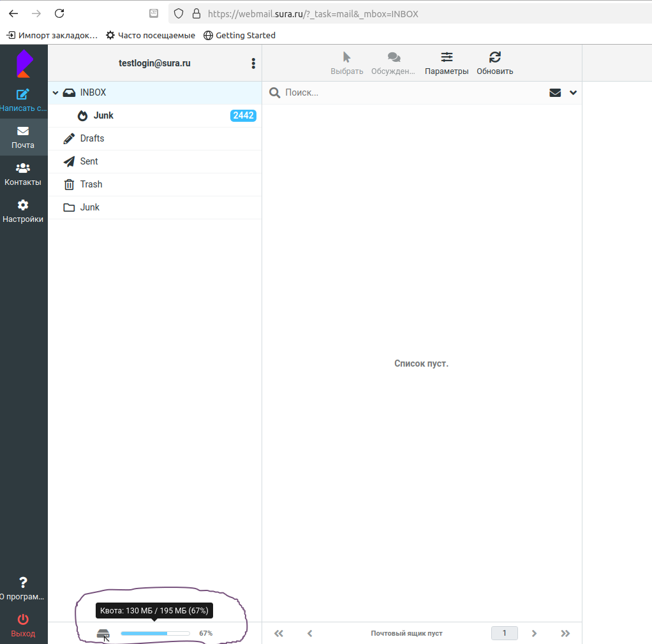The image size is (652, 644).
Task: Open the envelope message filter icon
Action: click(555, 92)
